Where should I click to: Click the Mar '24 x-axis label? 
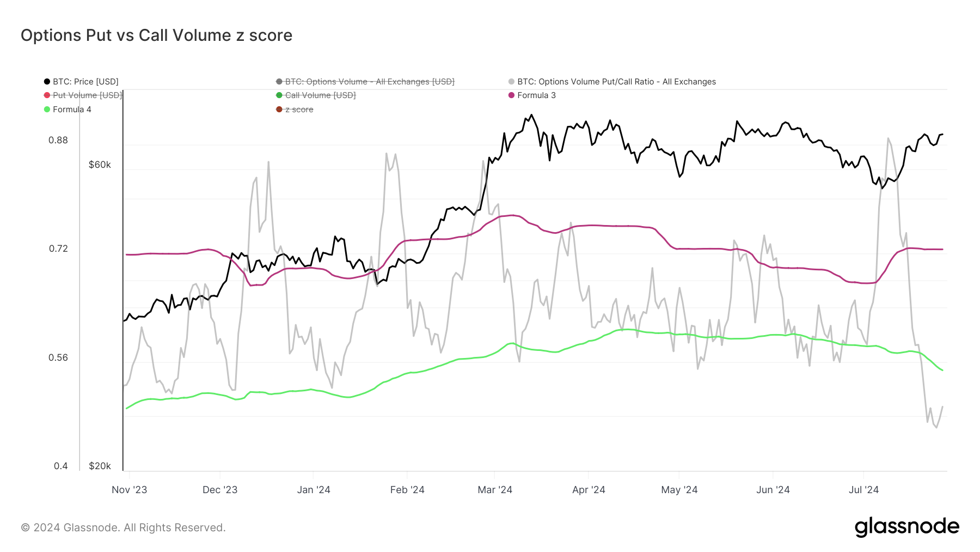point(495,490)
